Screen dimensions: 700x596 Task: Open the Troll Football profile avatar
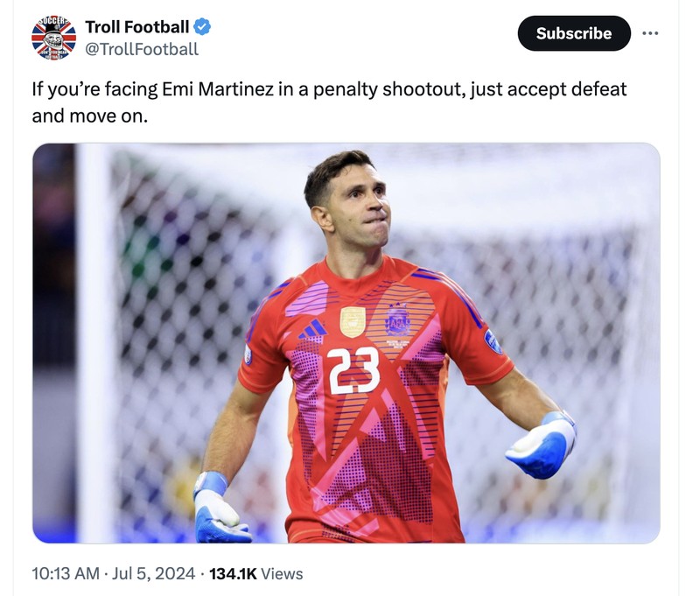point(54,39)
